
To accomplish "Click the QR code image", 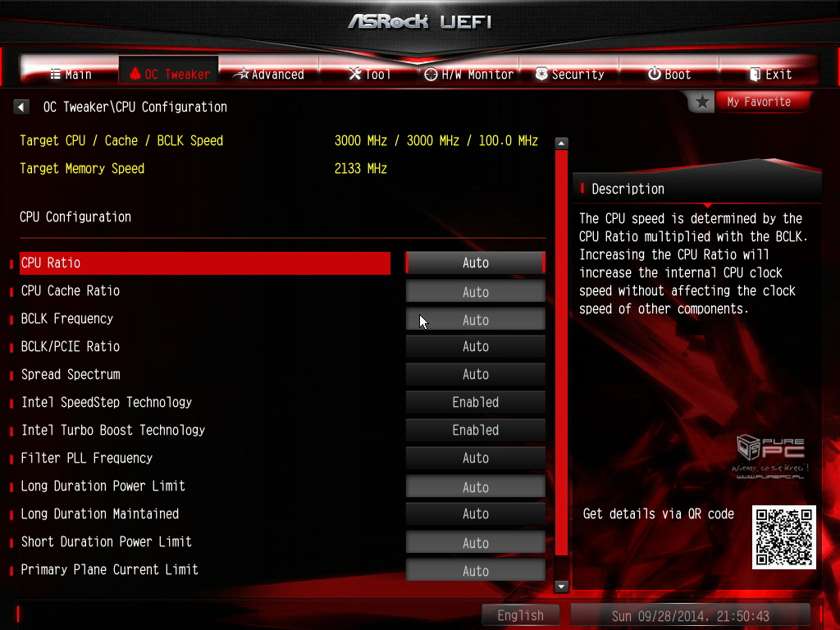I will tap(783, 537).
